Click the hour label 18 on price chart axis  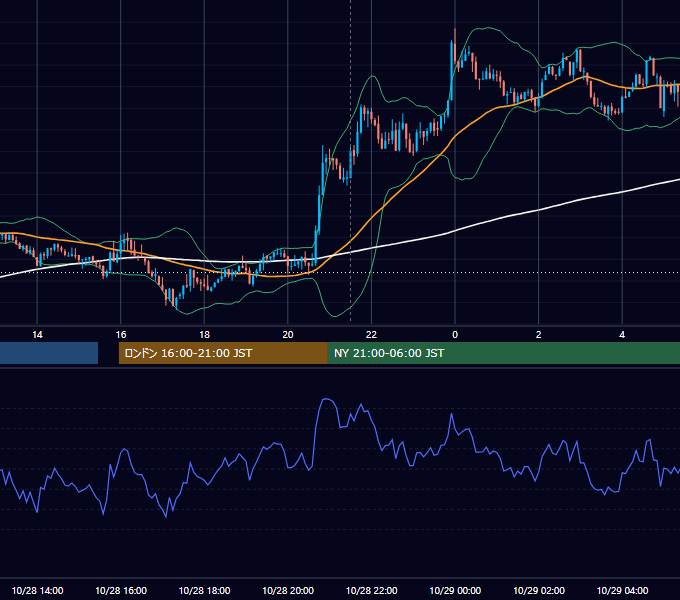click(204, 335)
